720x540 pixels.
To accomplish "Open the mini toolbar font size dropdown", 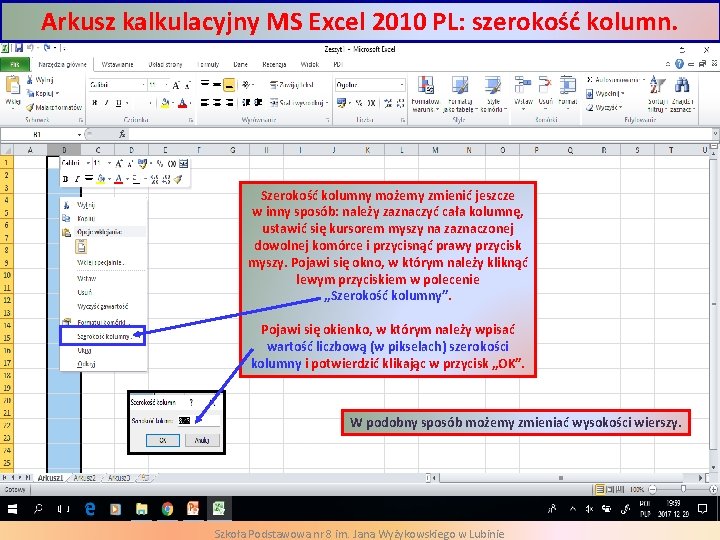I will (109, 163).
